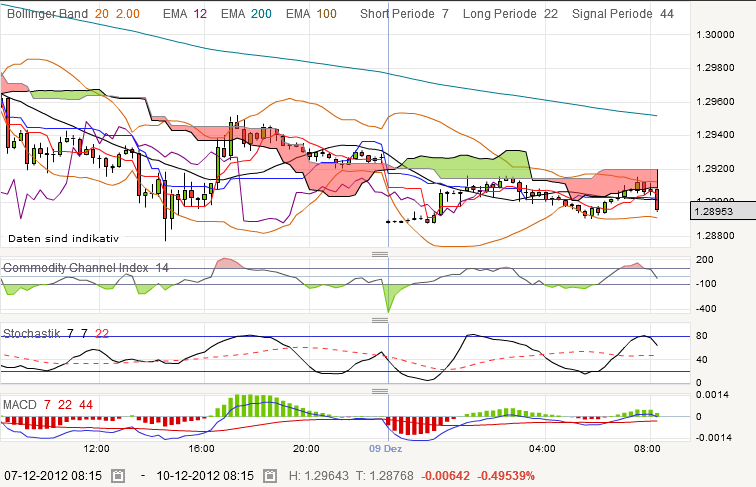Grab the divider handle above Commodity Channel Index
This screenshot has width=756, height=487.
380,254
